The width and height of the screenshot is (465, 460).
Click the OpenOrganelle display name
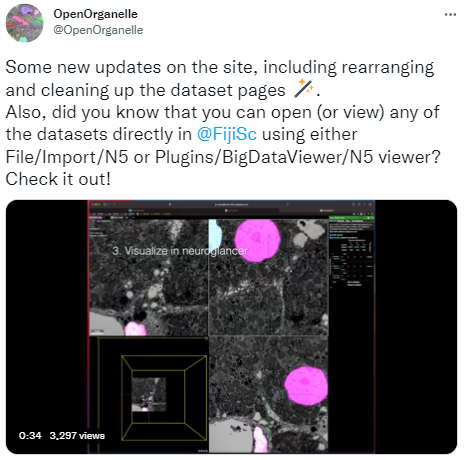coord(95,14)
